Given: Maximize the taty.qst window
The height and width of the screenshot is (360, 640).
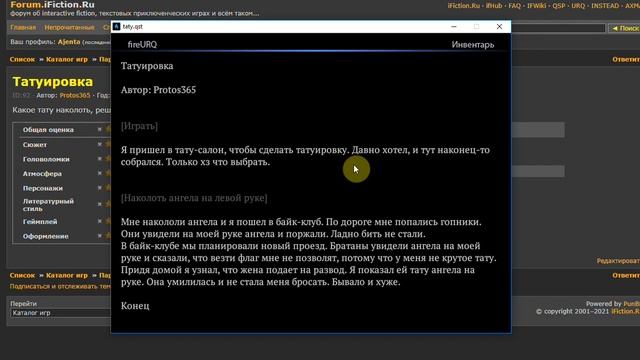Looking at the screenshot, I should coord(476,27).
